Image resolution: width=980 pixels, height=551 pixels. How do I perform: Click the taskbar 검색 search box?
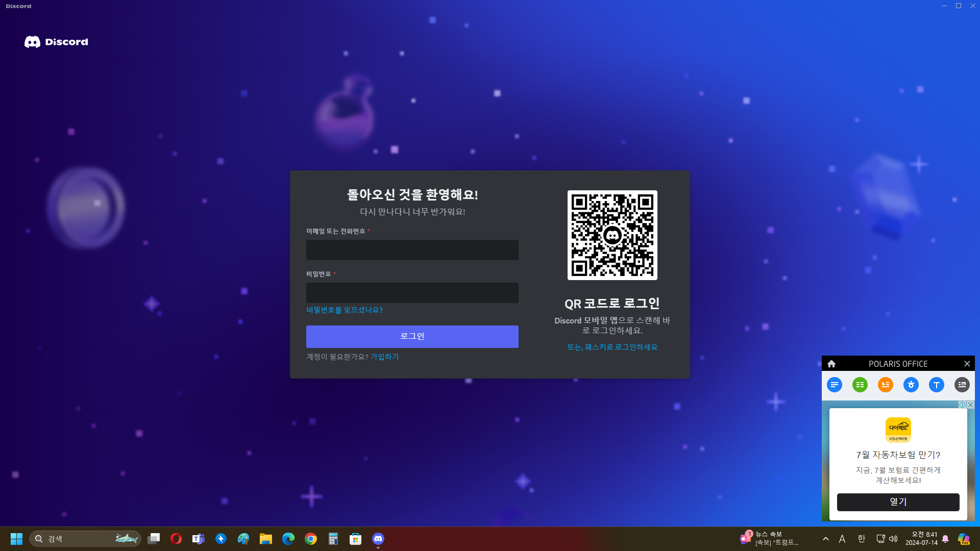coord(85,539)
